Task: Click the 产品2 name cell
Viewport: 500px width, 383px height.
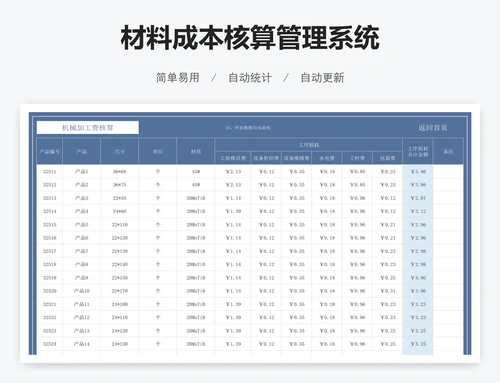Action: coord(81,185)
